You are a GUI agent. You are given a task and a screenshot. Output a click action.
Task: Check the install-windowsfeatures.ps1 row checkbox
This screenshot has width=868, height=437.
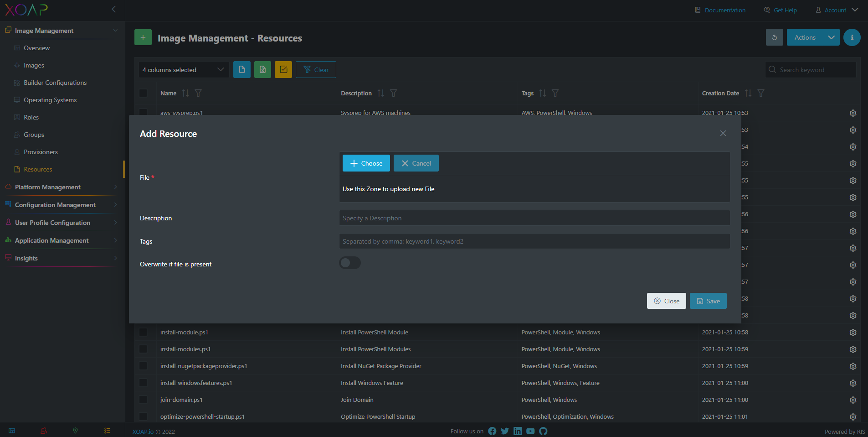tap(143, 383)
